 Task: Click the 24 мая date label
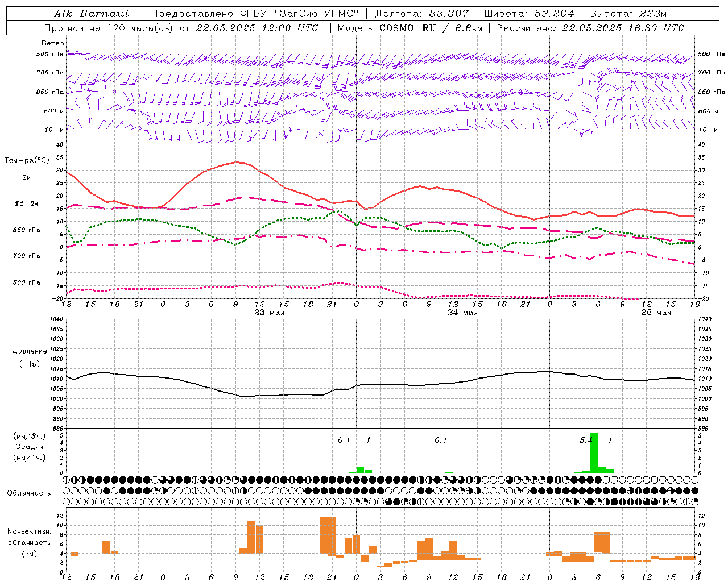[463, 312]
